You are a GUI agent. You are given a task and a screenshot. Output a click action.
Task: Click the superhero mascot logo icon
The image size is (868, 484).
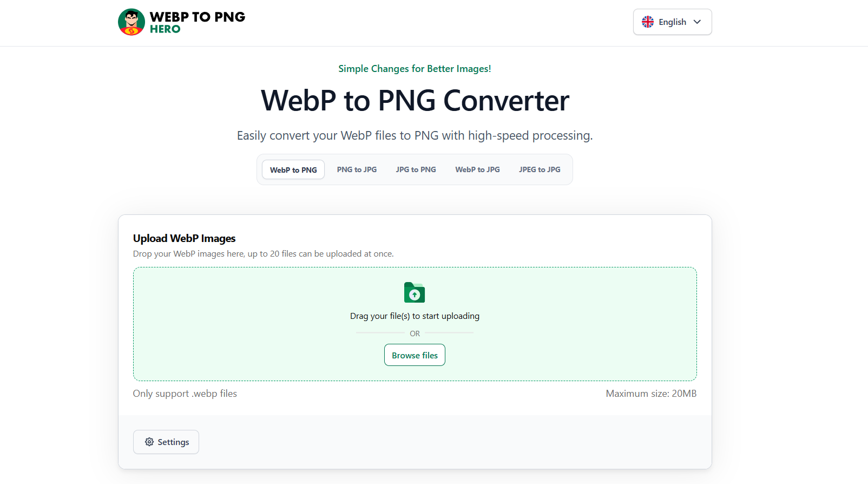[131, 22]
